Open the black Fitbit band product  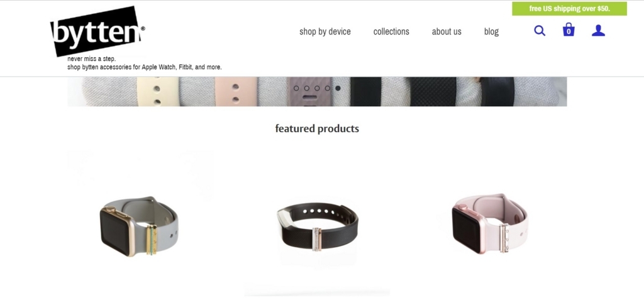pyautogui.click(x=317, y=226)
